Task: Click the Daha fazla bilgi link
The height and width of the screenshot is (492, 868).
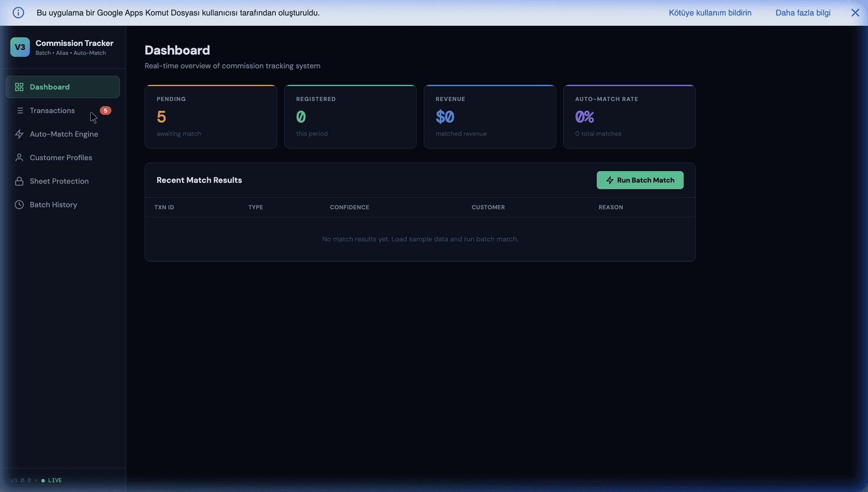Action: 802,12
